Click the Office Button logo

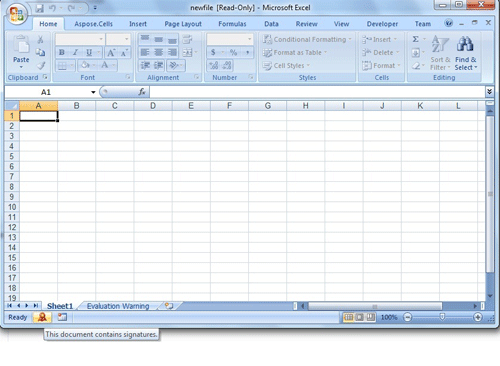[x=17, y=14]
